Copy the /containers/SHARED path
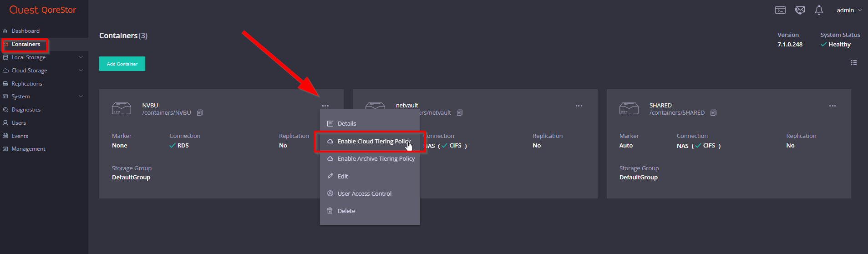868x254 pixels. click(714, 113)
